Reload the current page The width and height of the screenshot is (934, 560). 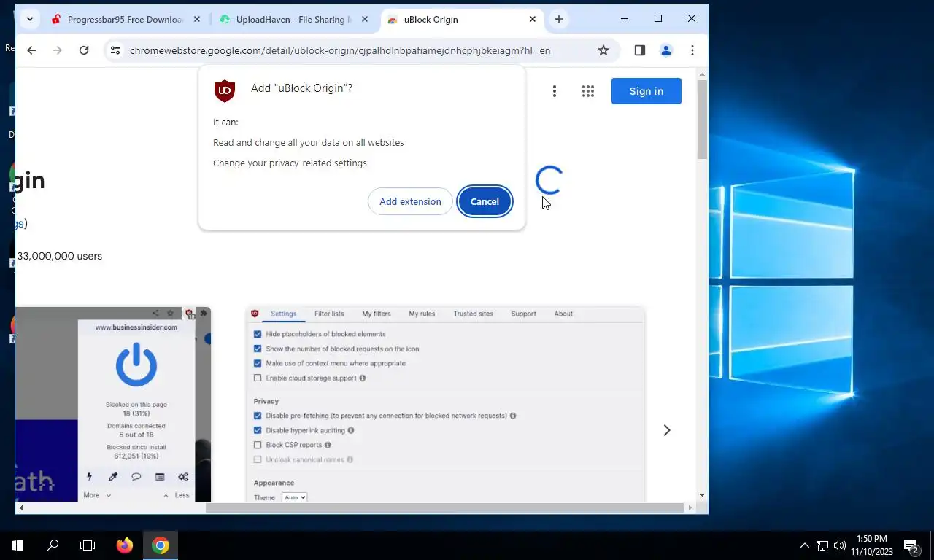tap(84, 50)
